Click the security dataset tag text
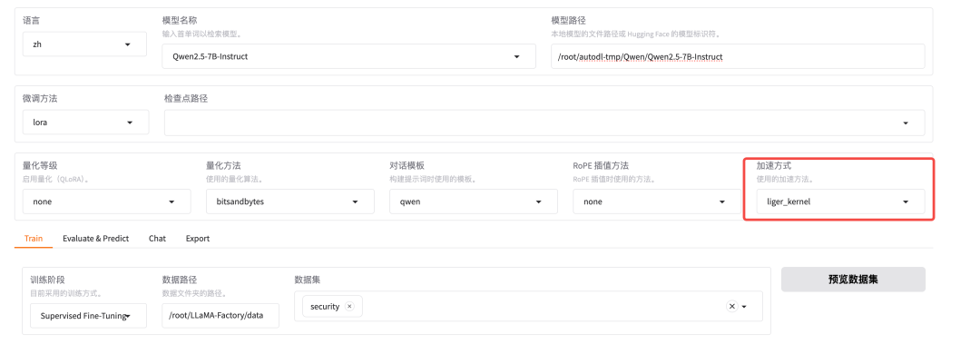Screen dimensions: 980x344 point(325,307)
